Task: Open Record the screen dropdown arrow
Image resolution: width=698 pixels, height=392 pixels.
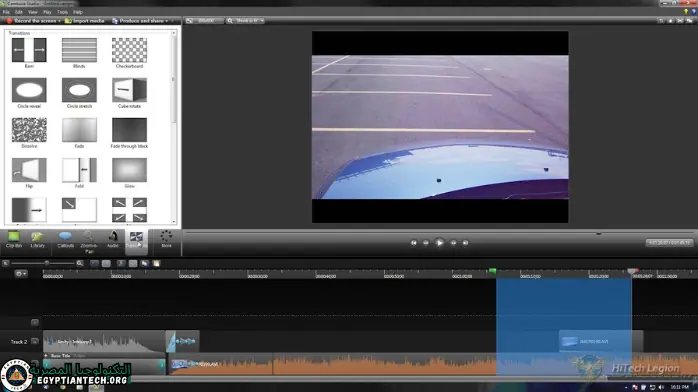Action: pos(60,21)
